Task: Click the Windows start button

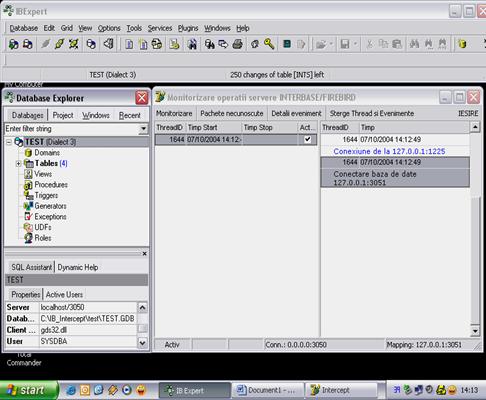Action: (x=29, y=390)
